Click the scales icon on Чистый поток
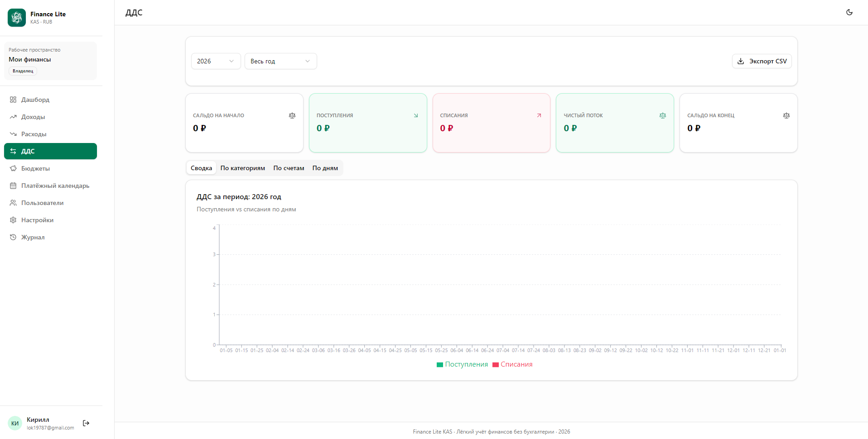This screenshot has height=439, width=868. [x=663, y=115]
